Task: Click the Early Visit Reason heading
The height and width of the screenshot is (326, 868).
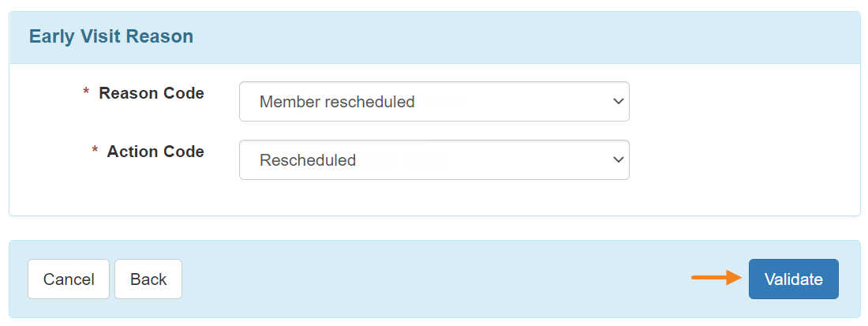Action: point(111,36)
